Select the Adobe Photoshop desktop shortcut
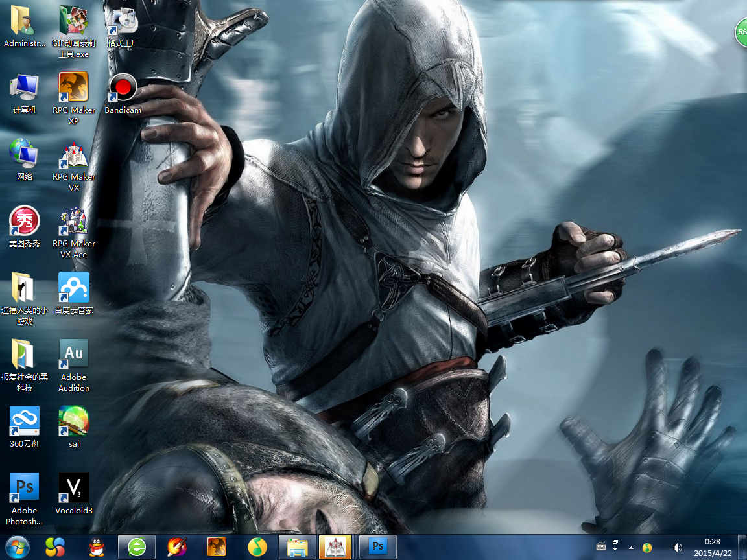This screenshot has width=747, height=560. [x=24, y=499]
